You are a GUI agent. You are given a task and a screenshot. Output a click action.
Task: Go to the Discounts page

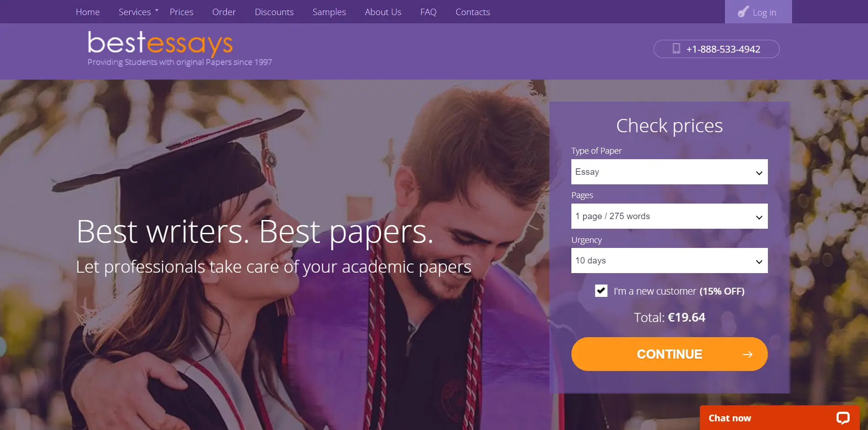pos(274,12)
